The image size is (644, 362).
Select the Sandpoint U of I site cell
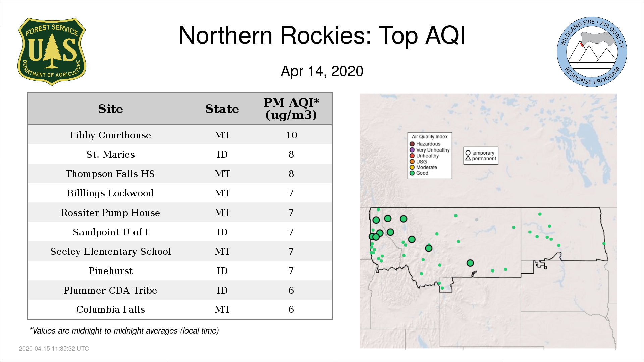[x=110, y=232]
